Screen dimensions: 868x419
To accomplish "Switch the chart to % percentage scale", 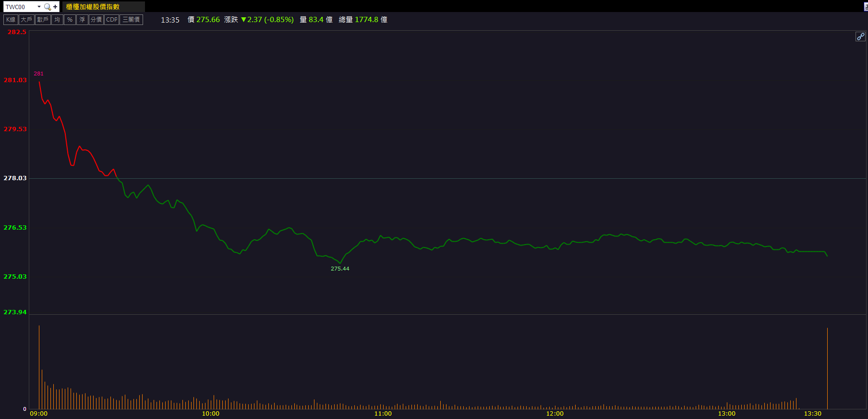I will tap(70, 20).
